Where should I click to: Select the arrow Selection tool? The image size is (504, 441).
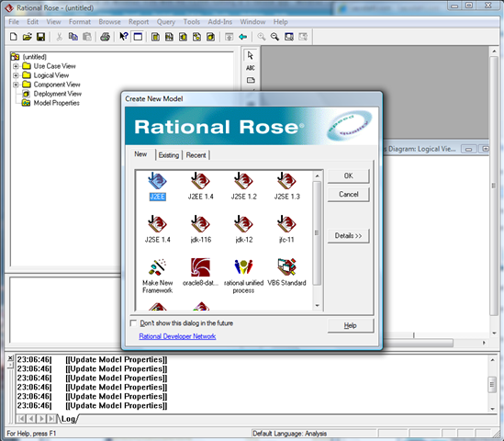point(251,55)
